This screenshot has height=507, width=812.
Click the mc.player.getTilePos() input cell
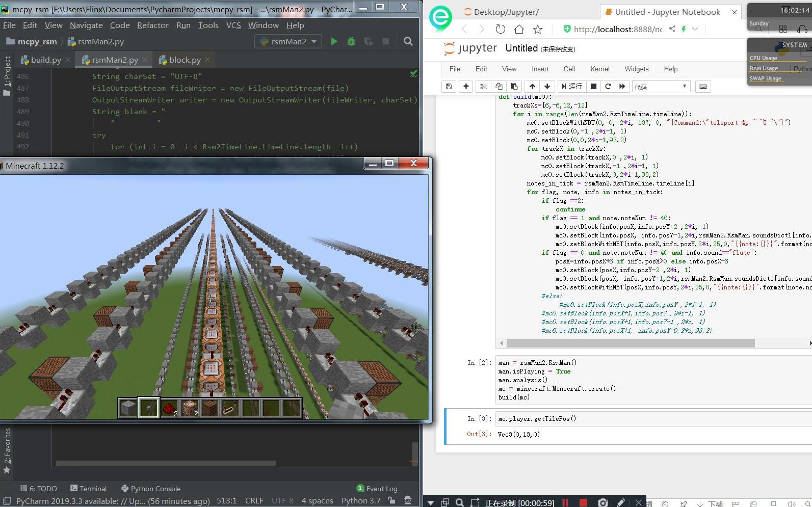coord(654,419)
